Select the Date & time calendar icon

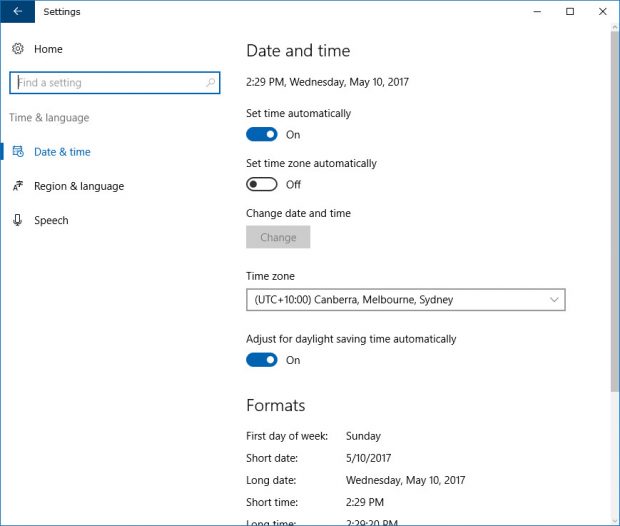tap(18, 151)
